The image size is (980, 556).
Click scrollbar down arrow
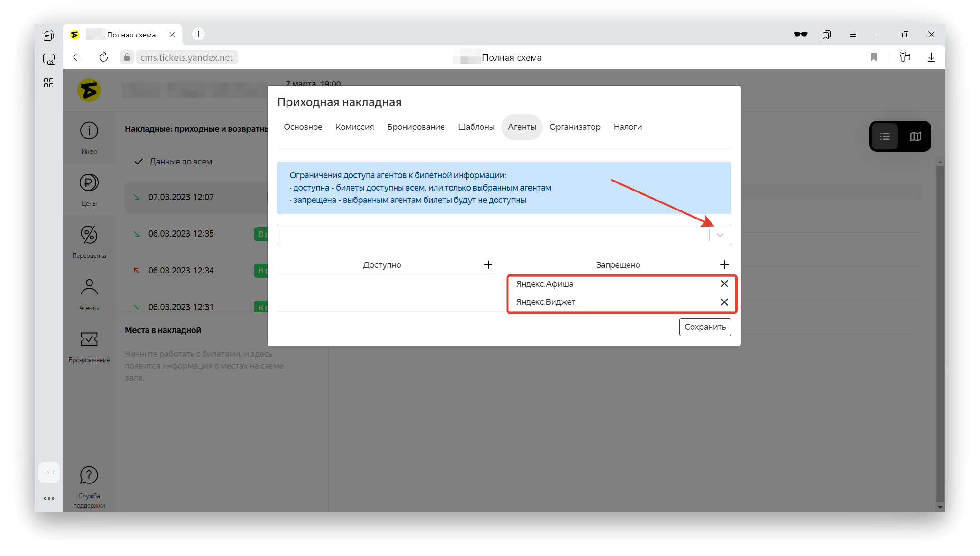[940, 507]
